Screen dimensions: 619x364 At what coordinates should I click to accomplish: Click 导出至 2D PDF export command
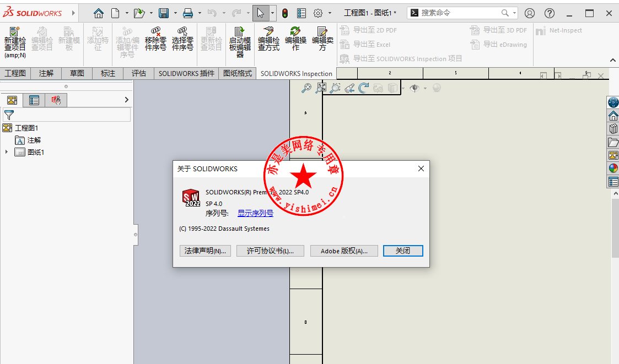pyautogui.click(x=368, y=30)
